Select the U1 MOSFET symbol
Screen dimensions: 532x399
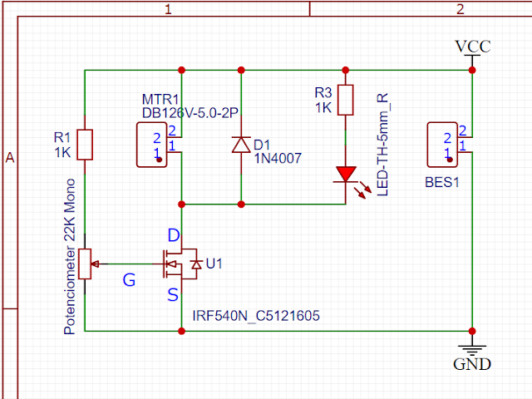click(x=180, y=264)
